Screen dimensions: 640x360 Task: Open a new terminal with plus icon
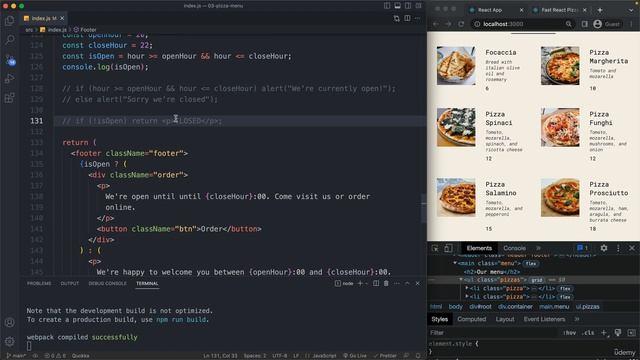pos(360,283)
